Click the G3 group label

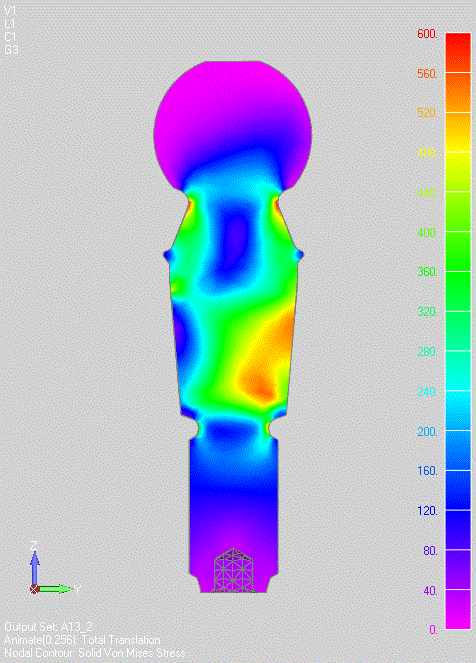11,50
